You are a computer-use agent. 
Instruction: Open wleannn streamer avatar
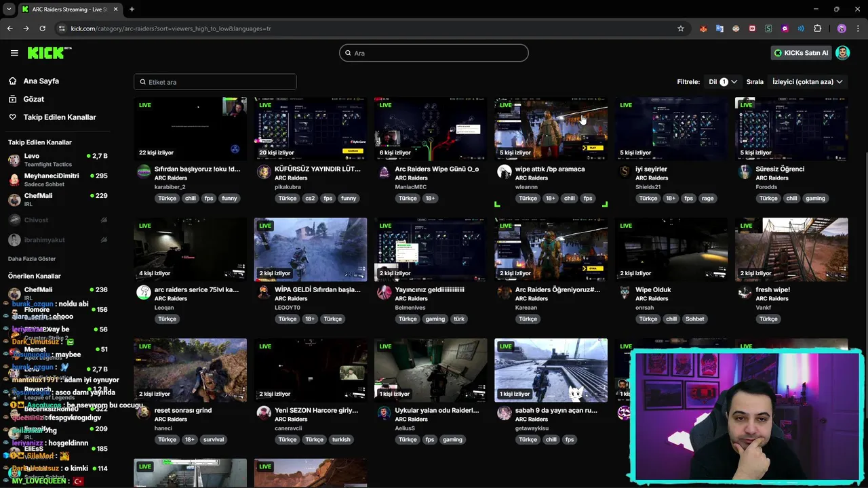pos(504,171)
